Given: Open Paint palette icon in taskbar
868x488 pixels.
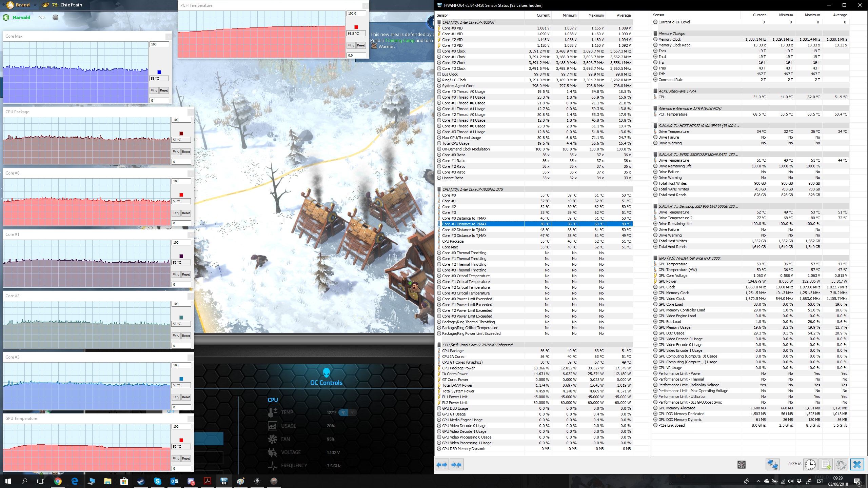Looking at the screenshot, I should (240, 481).
